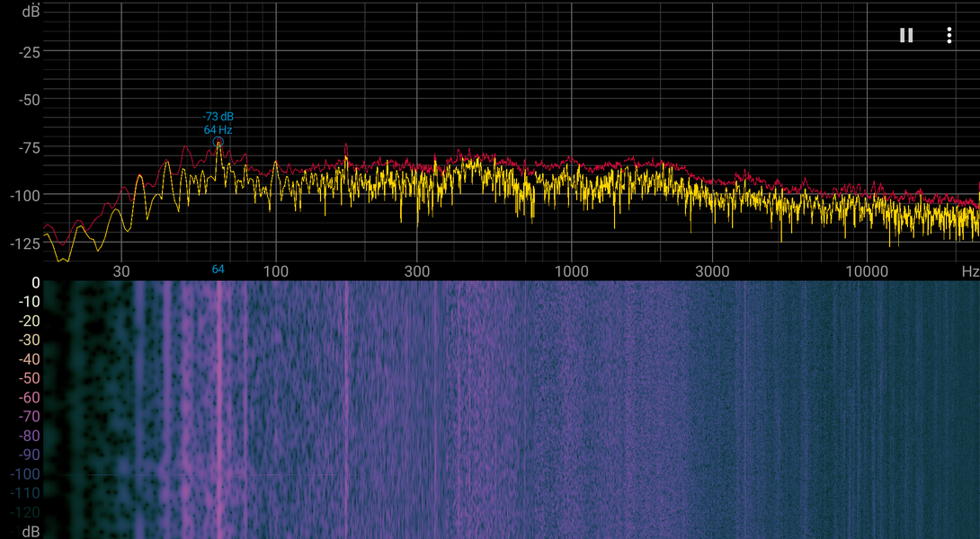Click the '-20' spectrogram scale label
Image resolution: width=980 pixels, height=539 pixels.
click(x=30, y=321)
